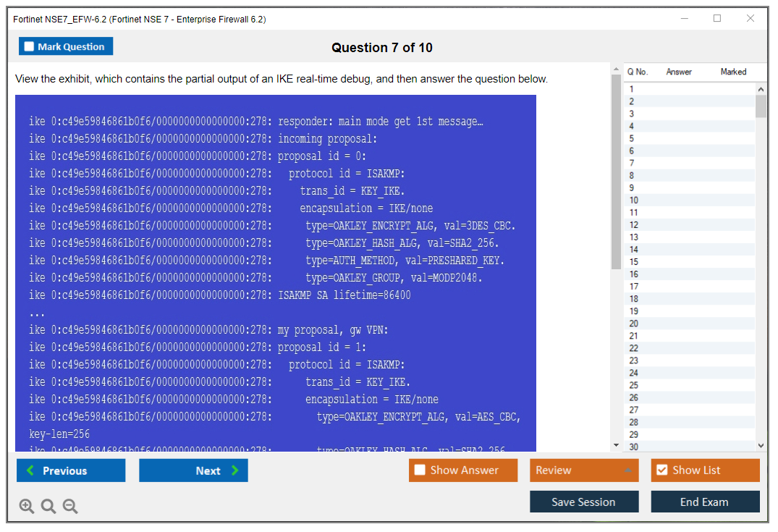Viewport: 778px width, 532px height.
Task: Click the zoom out magnifier icon
Action: point(70,507)
